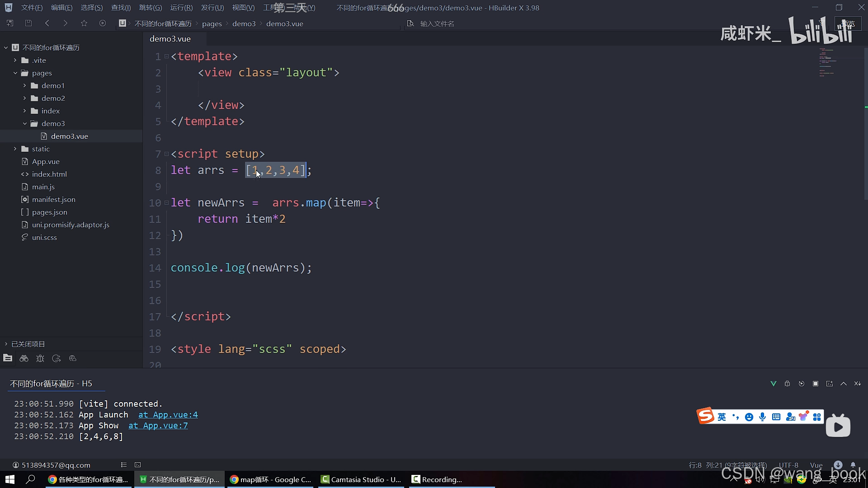The height and width of the screenshot is (488, 868).
Task: Toggle console scroll lock X↓ button
Action: (x=858, y=384)
